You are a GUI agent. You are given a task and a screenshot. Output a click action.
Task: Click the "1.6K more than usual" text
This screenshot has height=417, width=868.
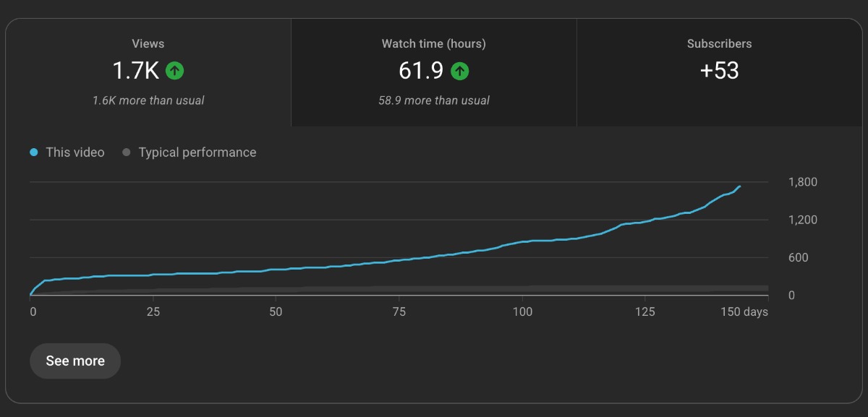pos(148,100)
